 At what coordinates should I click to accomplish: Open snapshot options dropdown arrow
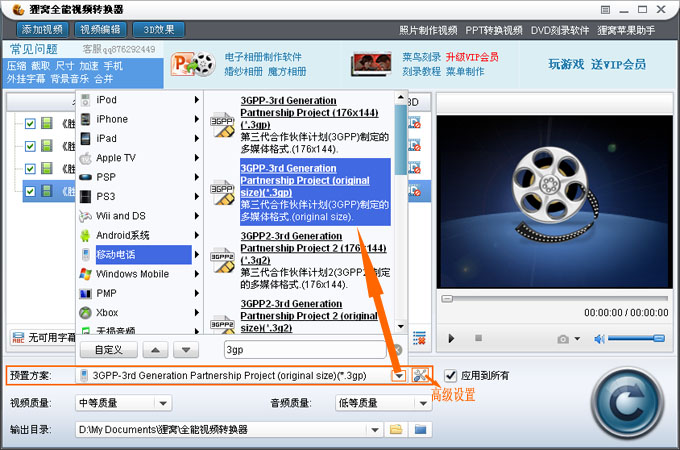577,339
